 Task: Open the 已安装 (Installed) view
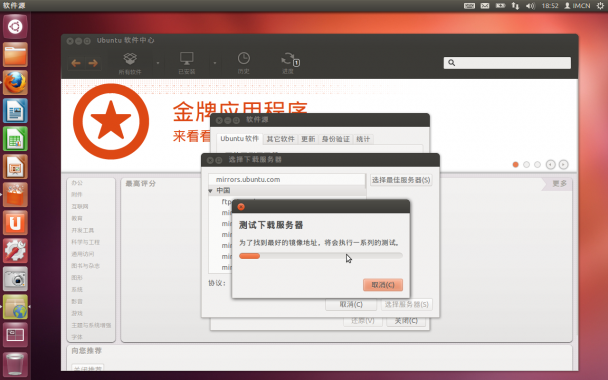[x=187, y=64]
